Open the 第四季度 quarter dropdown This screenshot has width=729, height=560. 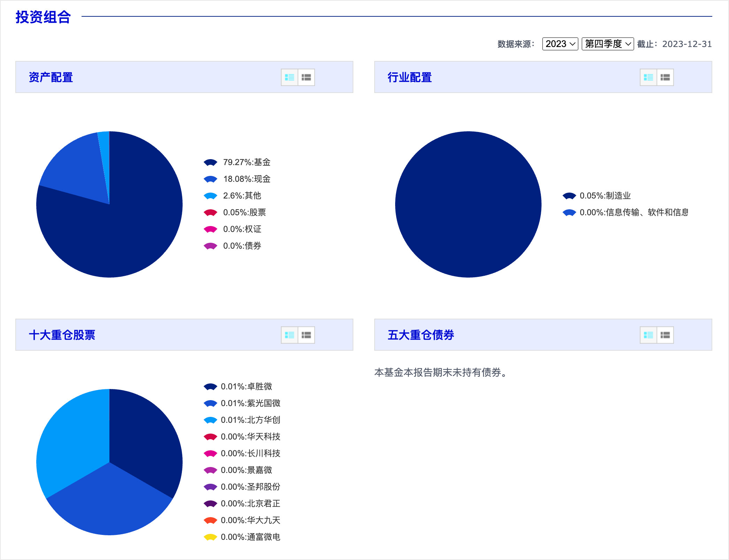click(607, 44)
